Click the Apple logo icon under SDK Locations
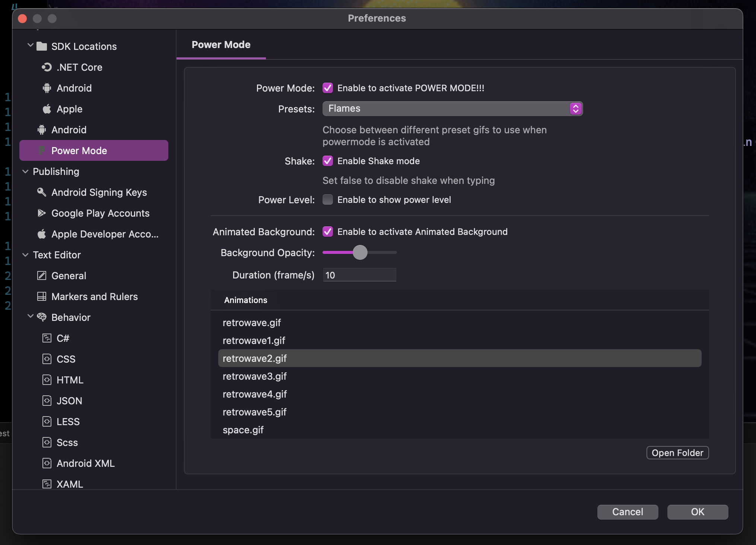 47,109
